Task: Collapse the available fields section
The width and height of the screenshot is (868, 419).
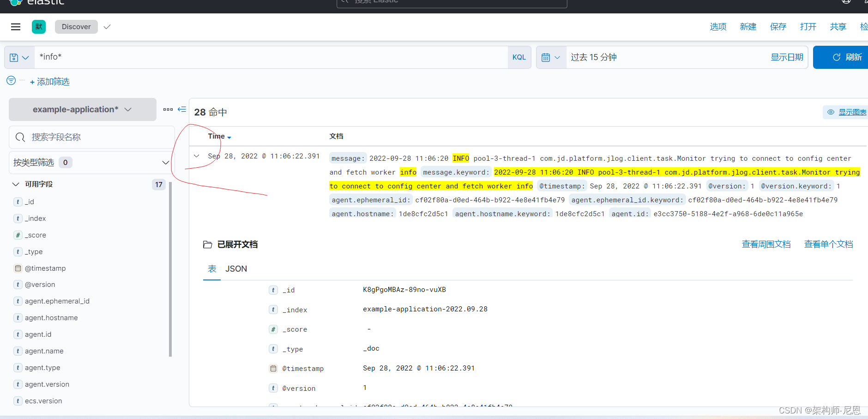Action: pos(16,184)
